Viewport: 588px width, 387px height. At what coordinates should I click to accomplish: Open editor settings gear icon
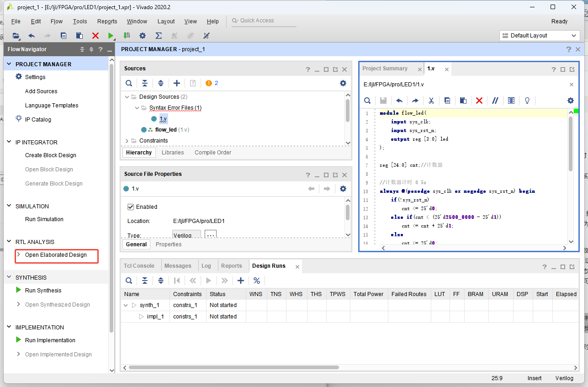(571, 101)
